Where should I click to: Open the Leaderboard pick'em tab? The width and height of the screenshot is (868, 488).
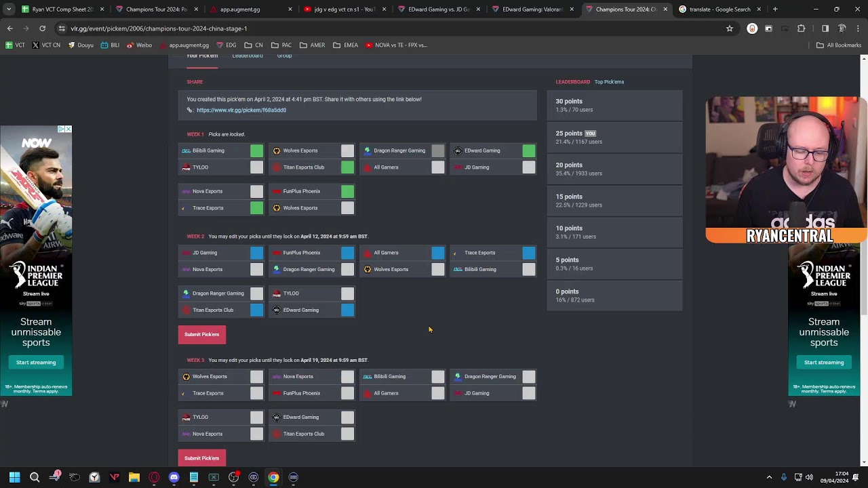click(x=248, y=56)
